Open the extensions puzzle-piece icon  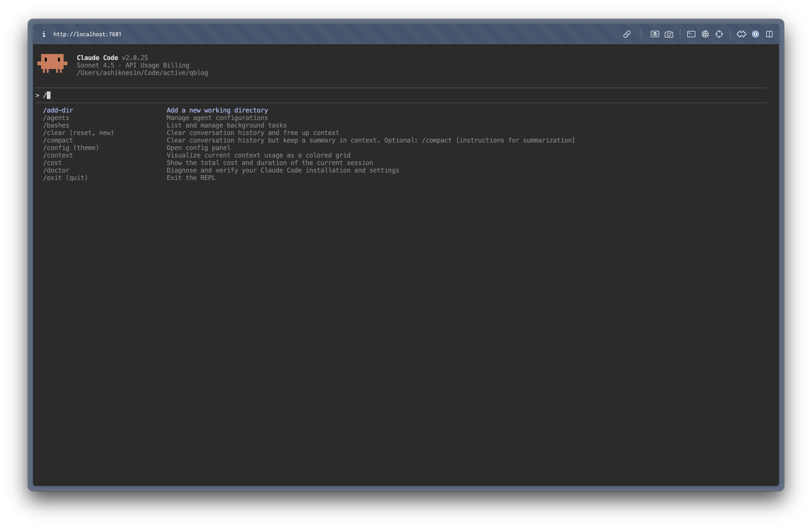tap(741, 34)
